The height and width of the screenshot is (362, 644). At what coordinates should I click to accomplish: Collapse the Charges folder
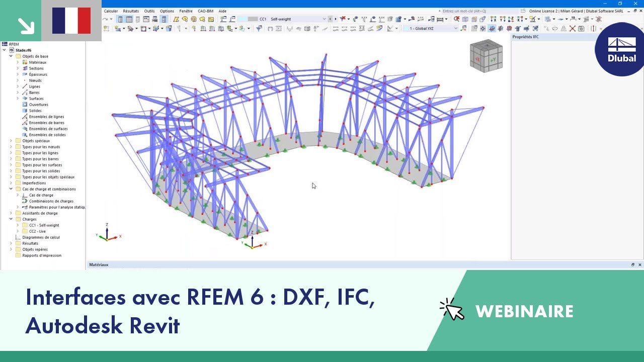click(x=11, y=219)
